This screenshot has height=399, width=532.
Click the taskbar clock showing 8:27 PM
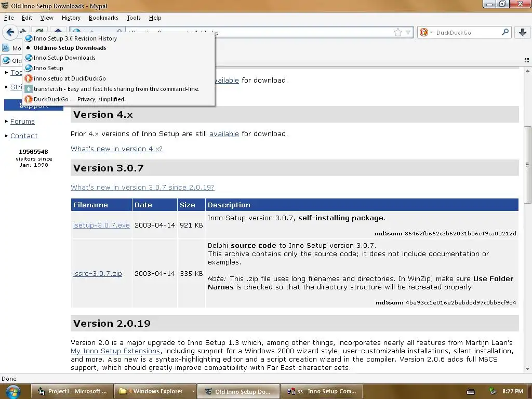pos(513,391)
